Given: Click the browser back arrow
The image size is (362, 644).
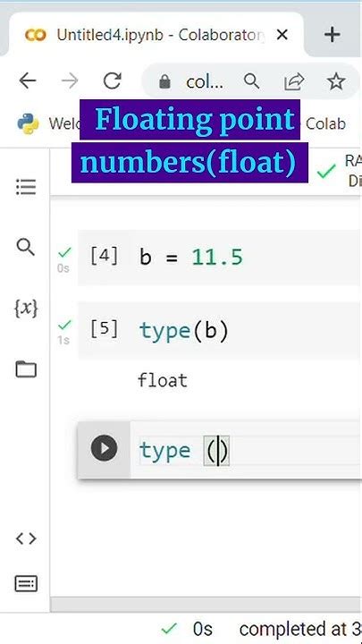Looking at the screenshot, I should 28,80.
